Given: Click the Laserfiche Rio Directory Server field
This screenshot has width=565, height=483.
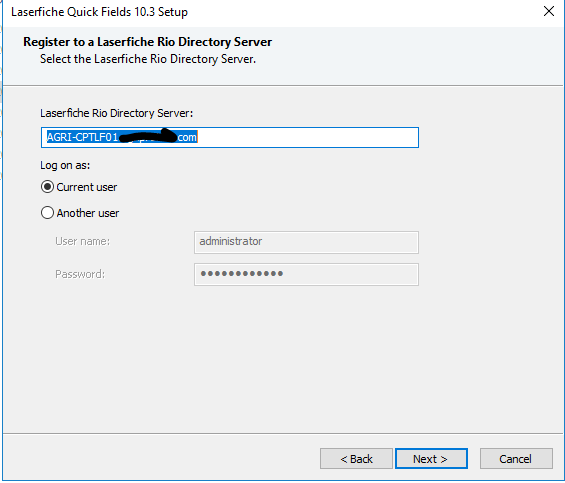Looking at the screenshot, I should 230,137.
